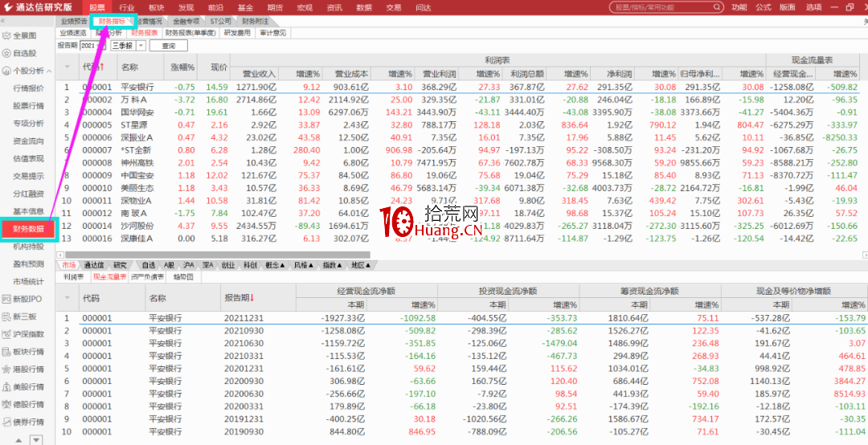Click the search magnifier icon

(x=717, y=7)
